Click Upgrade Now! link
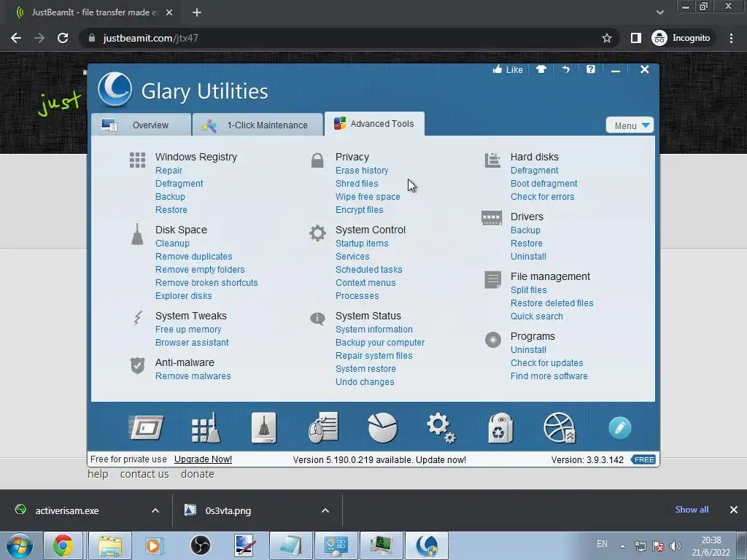The image size is (747, 560). point(203,459)
